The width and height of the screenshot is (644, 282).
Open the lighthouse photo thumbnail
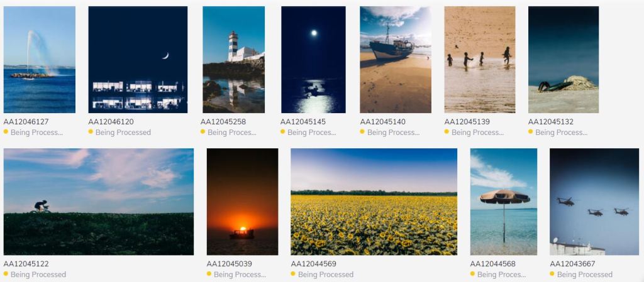pos(234,60)
